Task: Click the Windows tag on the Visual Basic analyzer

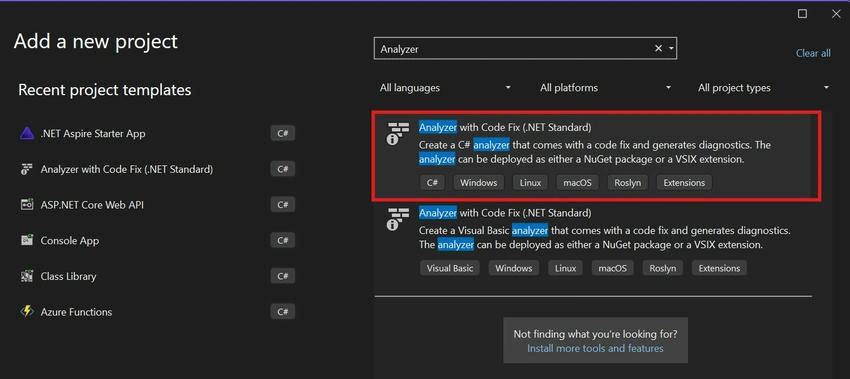Action: [514, 268]
